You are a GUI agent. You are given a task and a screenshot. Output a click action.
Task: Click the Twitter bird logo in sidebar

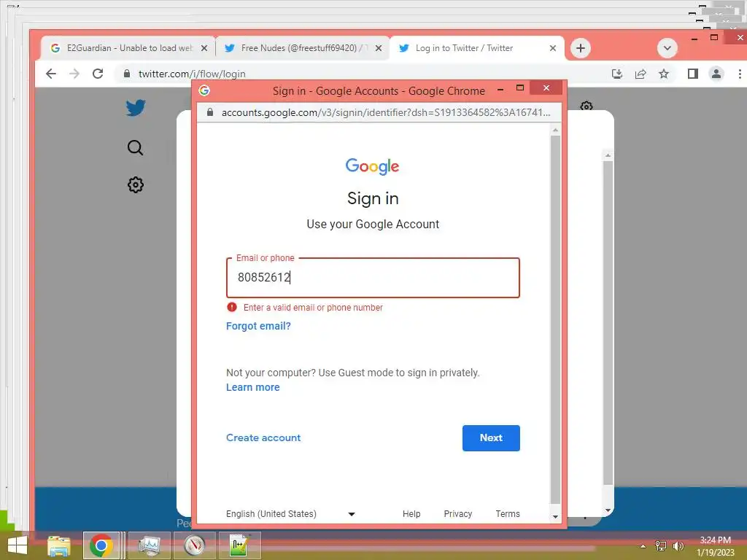136,108
